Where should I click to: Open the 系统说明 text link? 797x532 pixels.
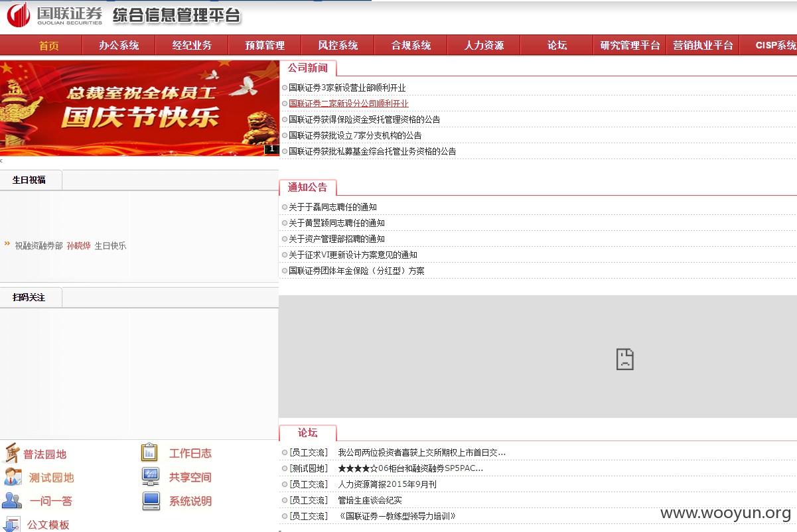190,501
